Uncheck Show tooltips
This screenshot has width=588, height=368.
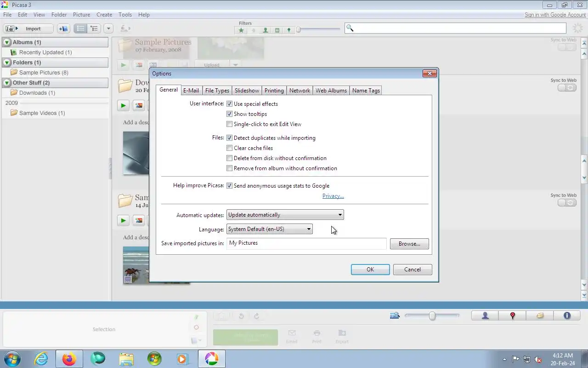pos(230,114)
